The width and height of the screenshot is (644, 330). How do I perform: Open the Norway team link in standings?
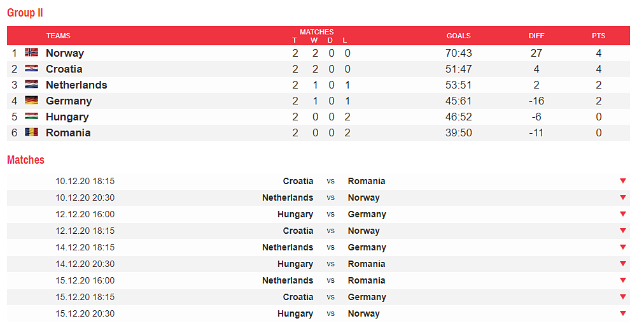coord(65,53)
